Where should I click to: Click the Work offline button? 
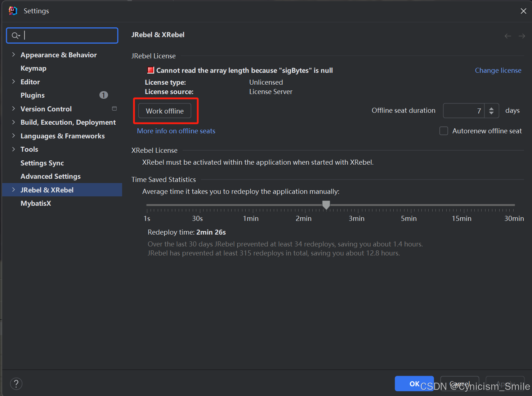tap(165, 111)
